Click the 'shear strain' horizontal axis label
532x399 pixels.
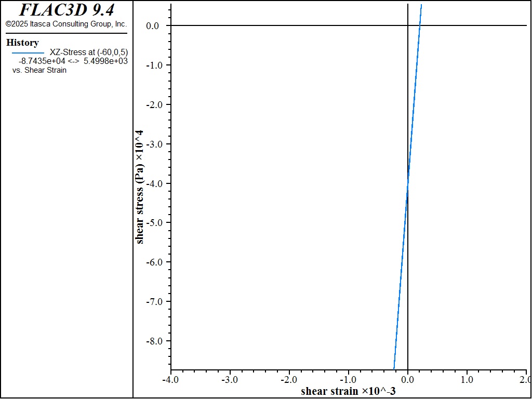[x=348, y=391]
